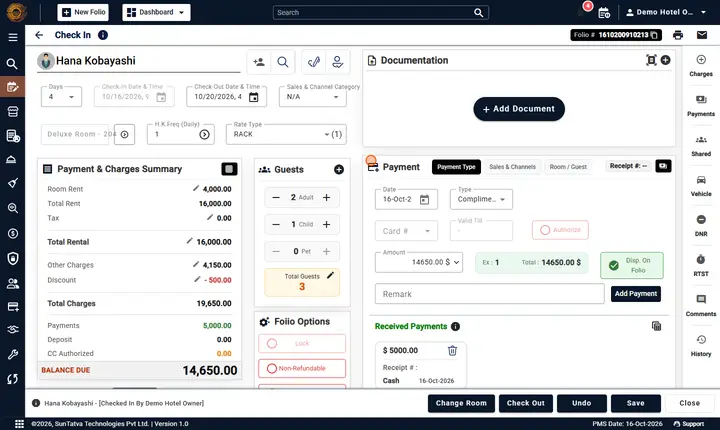Edit Room Rent with the pencil icon

(x=196, y=188)
